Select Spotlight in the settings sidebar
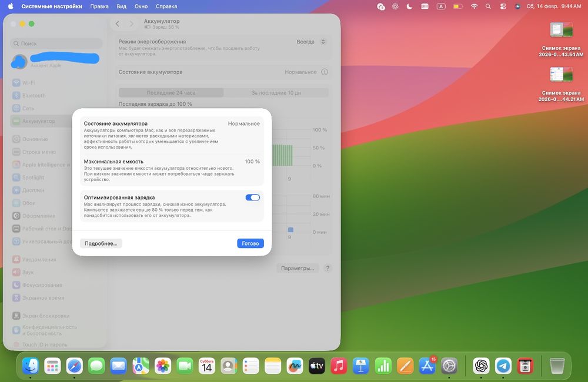 (x=41, y=177)
